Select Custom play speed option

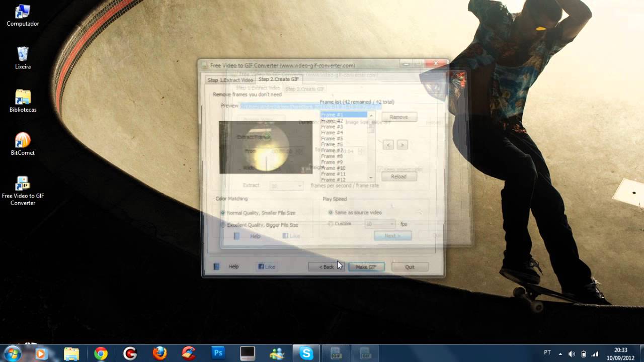tap(340, 224)
